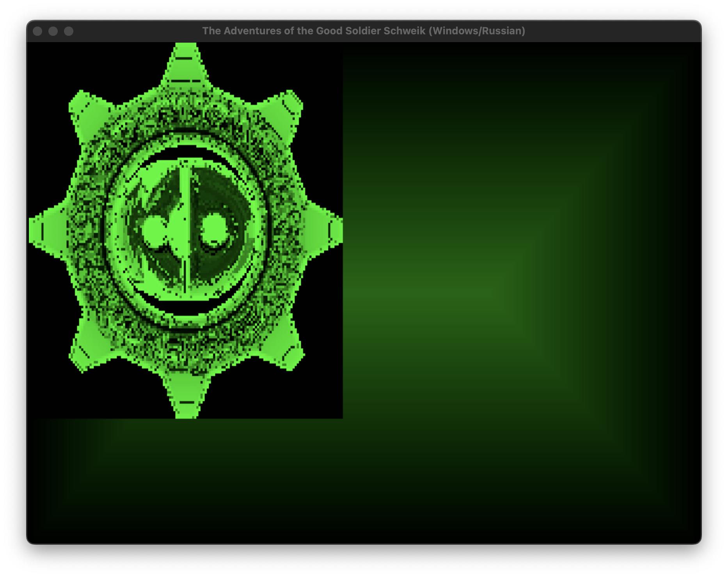Click the upper-left spike of the emblem

point(87,112)
